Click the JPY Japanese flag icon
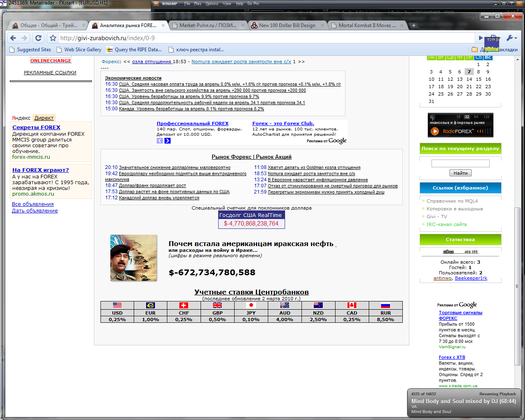525x420 pixels. [x=251, y=305]
